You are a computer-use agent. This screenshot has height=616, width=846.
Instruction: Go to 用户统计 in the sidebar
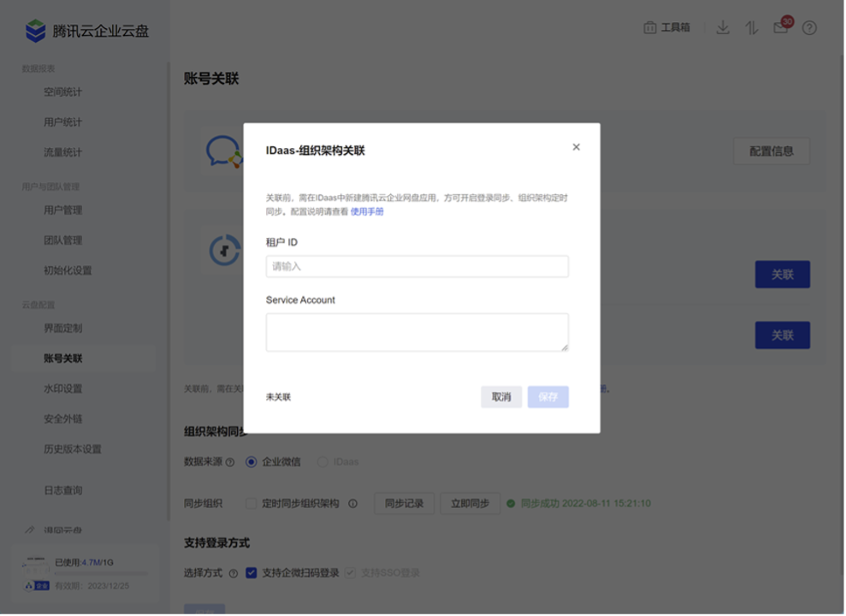pos(63,122)
